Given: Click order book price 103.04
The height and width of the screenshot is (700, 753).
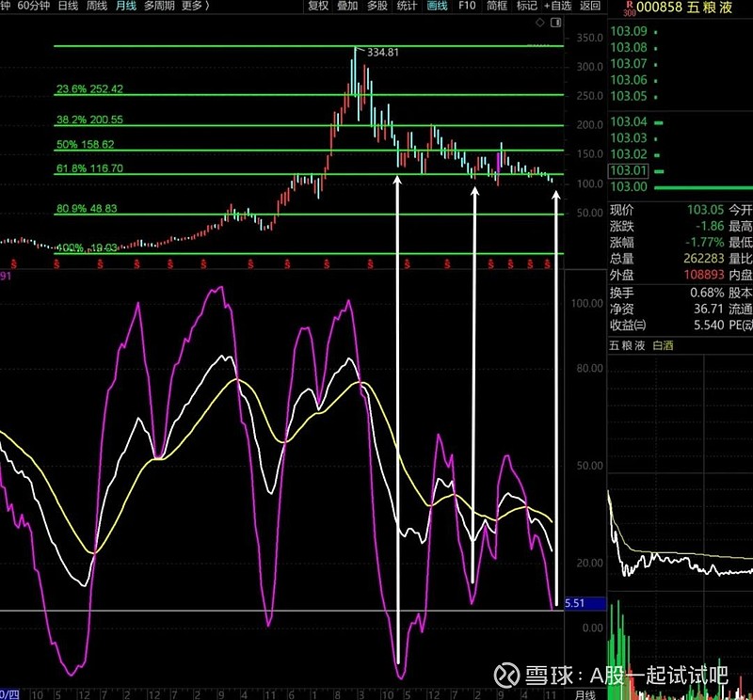Looking at the screenshot, I should pyautogui.click(x=629, y=122).
